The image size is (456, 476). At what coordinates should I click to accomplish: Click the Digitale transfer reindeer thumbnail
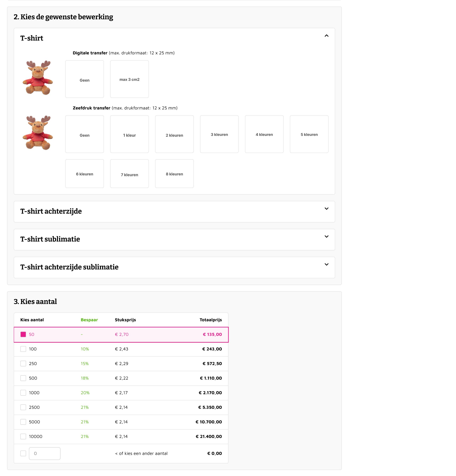click(x=38, y=78)
